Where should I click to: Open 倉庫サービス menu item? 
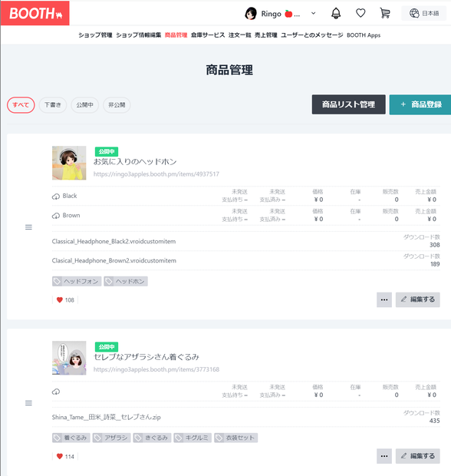[x=208, y=35]
